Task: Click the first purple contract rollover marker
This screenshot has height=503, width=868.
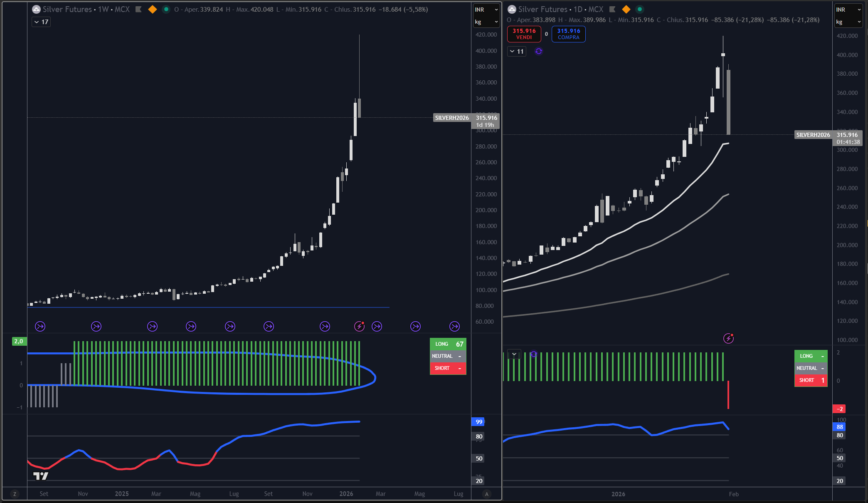Action: (x=40, y=326)
